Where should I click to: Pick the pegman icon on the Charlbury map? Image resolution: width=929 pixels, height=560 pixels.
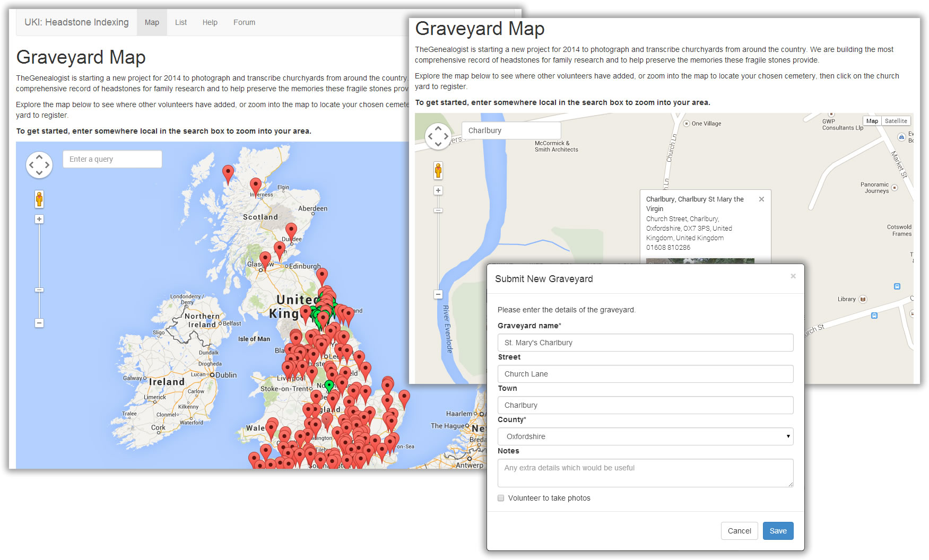(438, 171)
